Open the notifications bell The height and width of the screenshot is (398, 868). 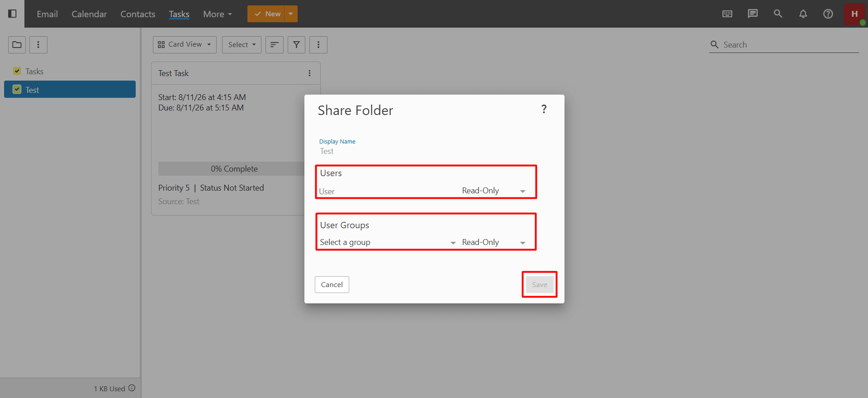pyautogui.click(x=803, y=14)
